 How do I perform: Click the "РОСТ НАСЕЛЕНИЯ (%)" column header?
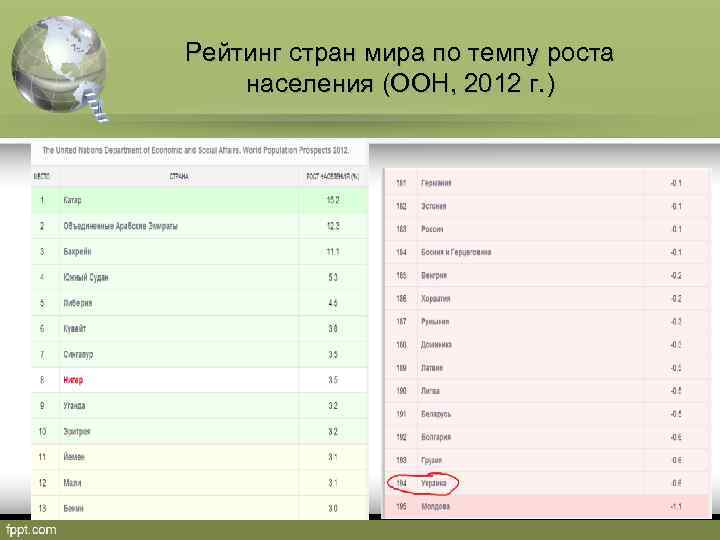coord(333,176)
